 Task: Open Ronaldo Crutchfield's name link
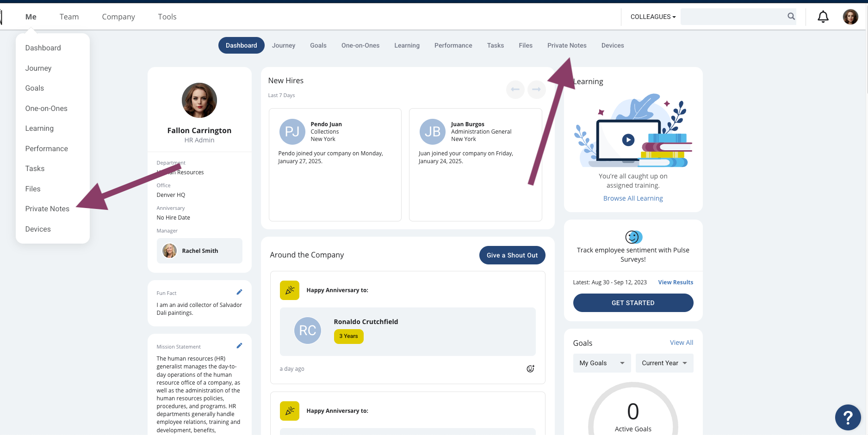(x=366, y=322)
